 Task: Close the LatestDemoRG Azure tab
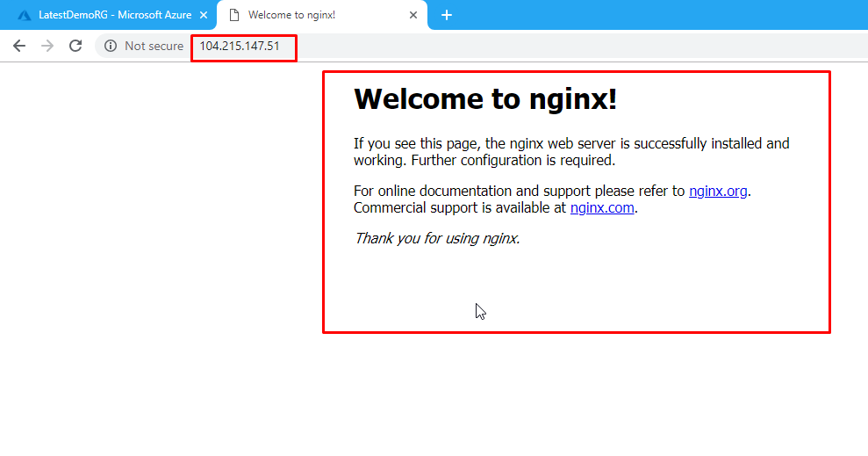[204, 15]
